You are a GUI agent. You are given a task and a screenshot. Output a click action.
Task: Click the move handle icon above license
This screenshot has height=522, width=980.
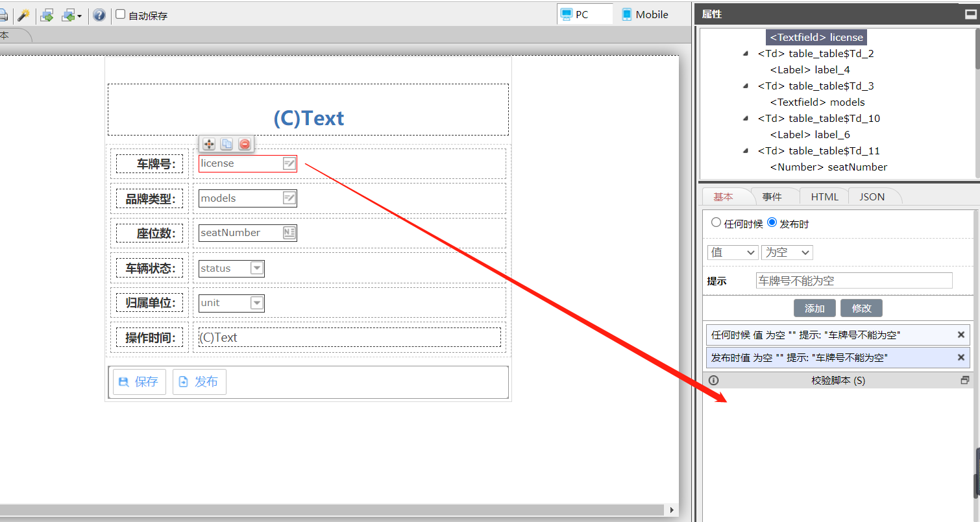[209, 144]
